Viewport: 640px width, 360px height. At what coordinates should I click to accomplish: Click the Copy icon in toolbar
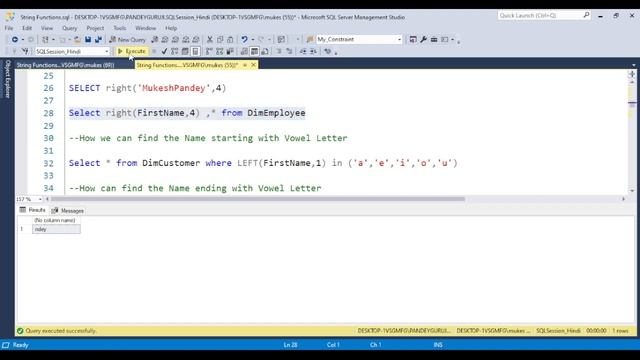(x=220, y=40)
